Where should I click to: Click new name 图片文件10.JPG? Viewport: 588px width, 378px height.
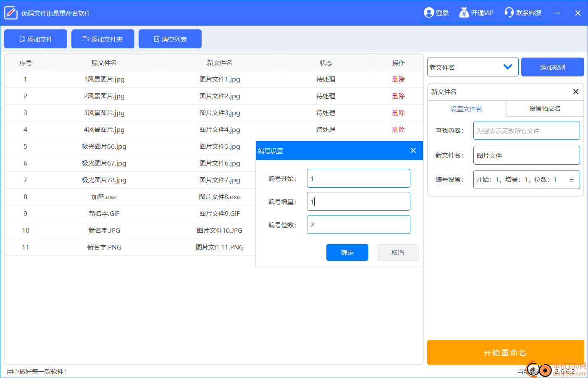[220, 231]
